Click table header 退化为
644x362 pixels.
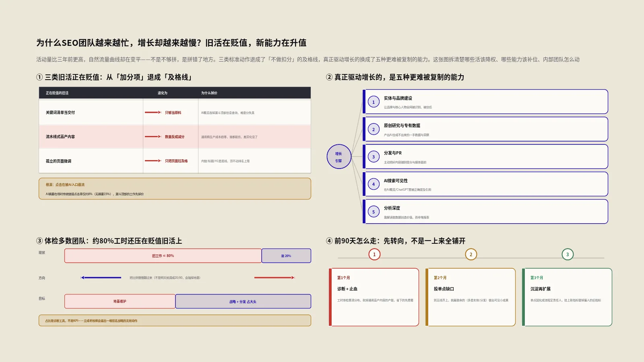[162, 93]
